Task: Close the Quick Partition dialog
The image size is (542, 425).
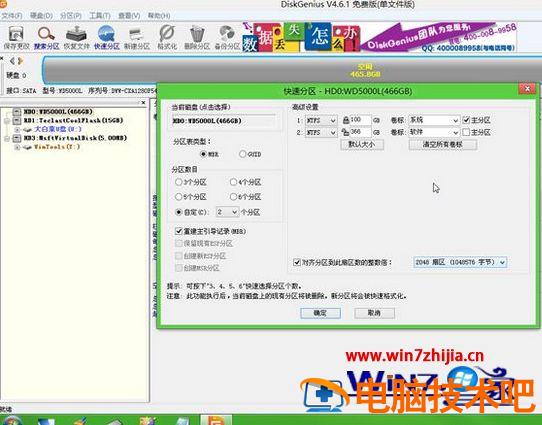Action: [x=527, y=89]
